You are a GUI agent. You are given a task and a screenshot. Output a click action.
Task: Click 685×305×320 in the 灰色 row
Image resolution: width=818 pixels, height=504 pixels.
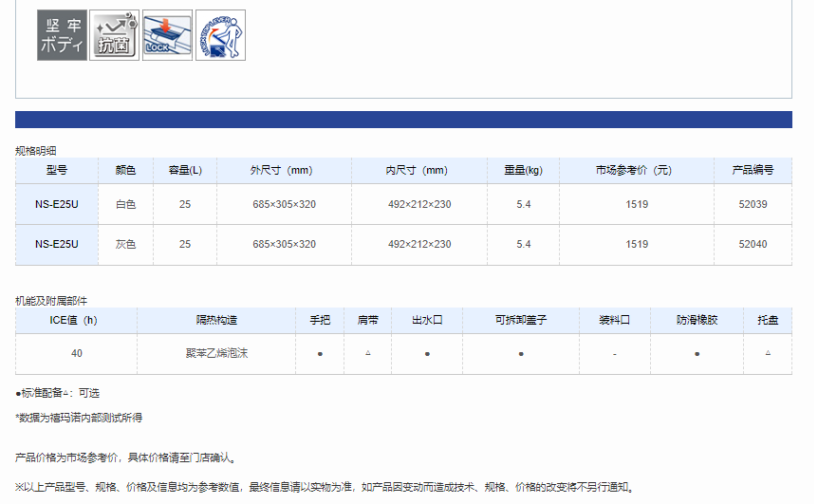(285, 244)
